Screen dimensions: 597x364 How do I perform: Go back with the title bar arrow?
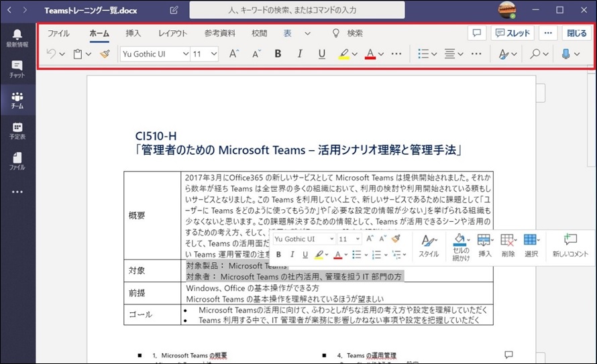[x=9, y=10]
